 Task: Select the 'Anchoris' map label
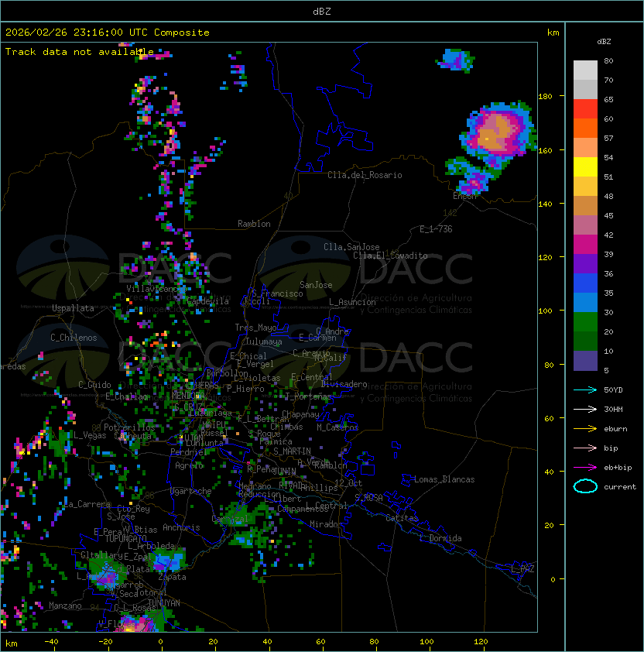[x=181, y=527]
